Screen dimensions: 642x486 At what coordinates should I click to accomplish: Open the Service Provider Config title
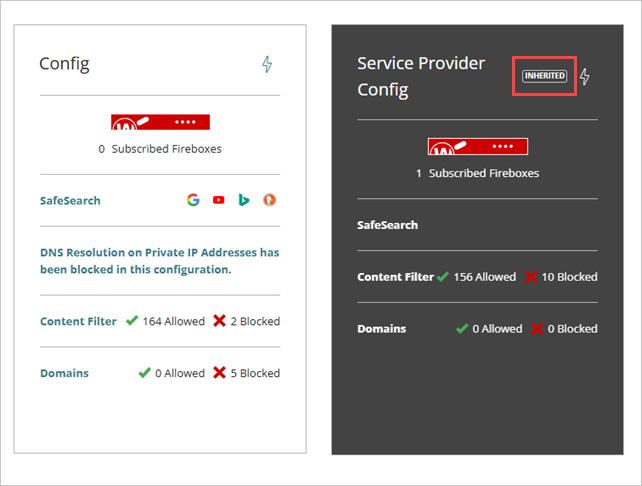[x=421, y=76]
